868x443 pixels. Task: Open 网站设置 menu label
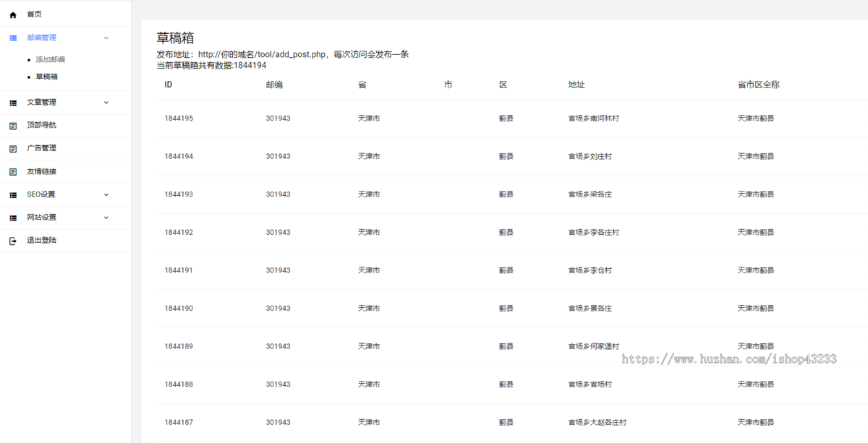(41, 218)
